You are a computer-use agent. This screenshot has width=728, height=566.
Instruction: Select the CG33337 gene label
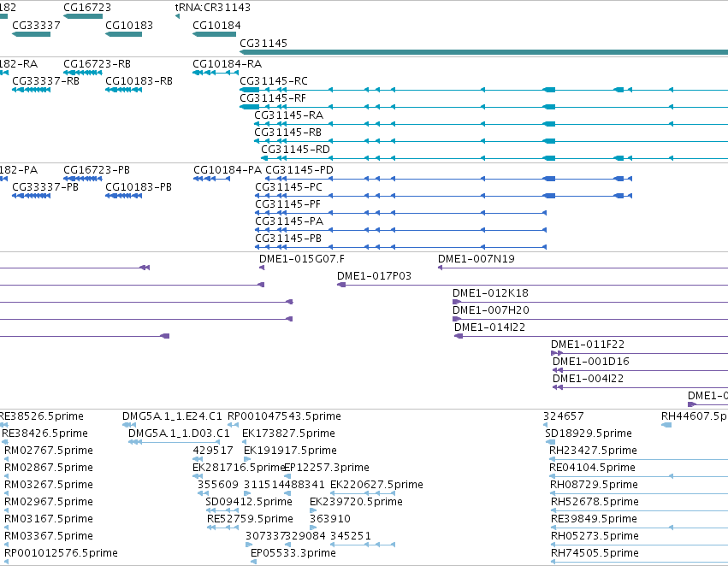pyautogui.click(x=36, y=26)
